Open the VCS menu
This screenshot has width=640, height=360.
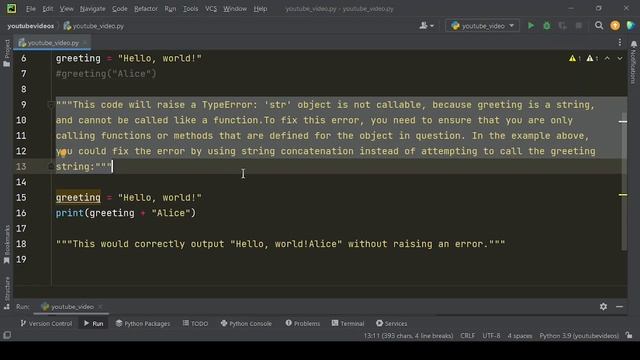pyautogui.click(x=211, y=9)
